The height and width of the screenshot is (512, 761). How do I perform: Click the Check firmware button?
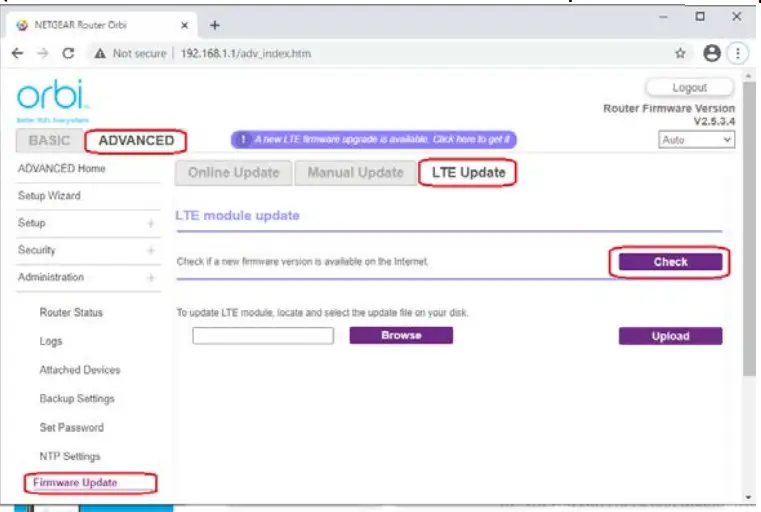[670, 262]
